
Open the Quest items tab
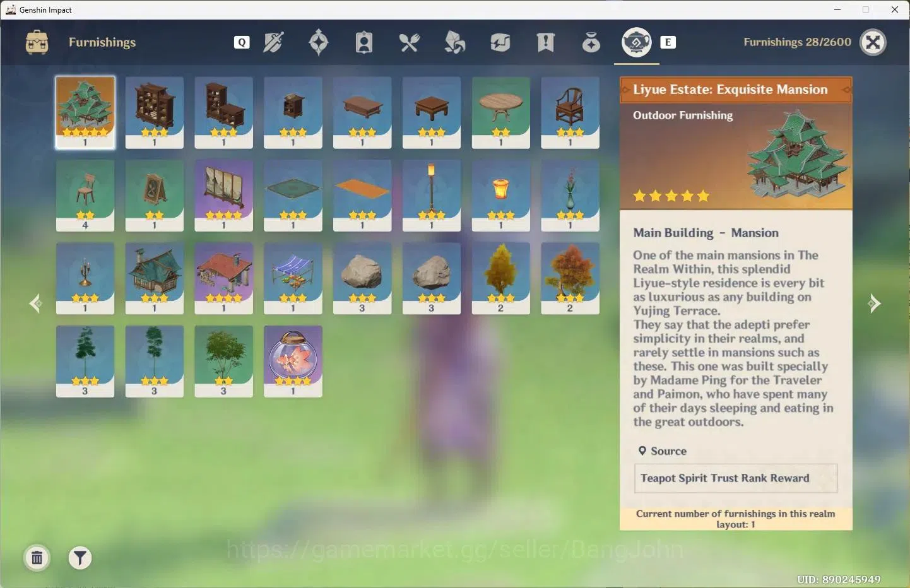546,42
